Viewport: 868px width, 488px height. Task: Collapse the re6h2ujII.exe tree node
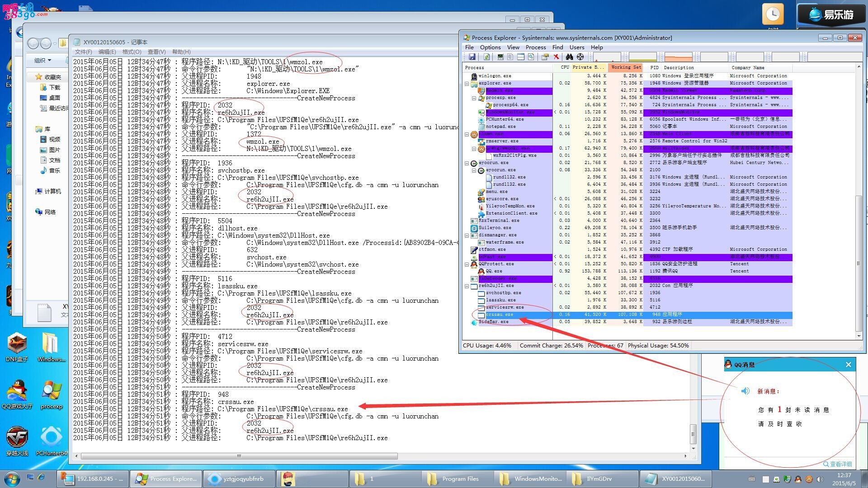click(467, 286)
